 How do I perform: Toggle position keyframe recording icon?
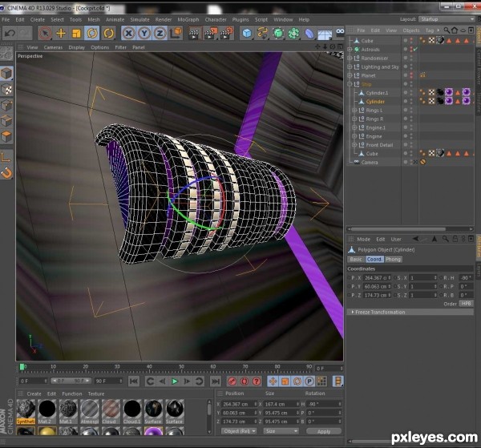[273, 381]
